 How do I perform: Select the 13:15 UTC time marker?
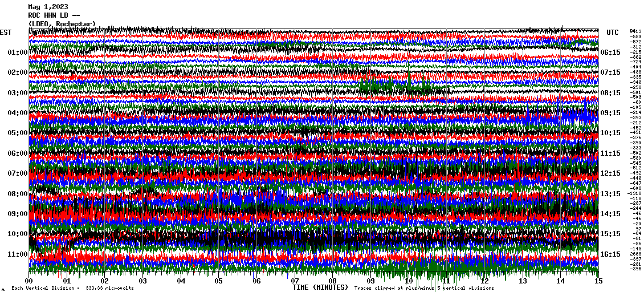click(610, 194)
